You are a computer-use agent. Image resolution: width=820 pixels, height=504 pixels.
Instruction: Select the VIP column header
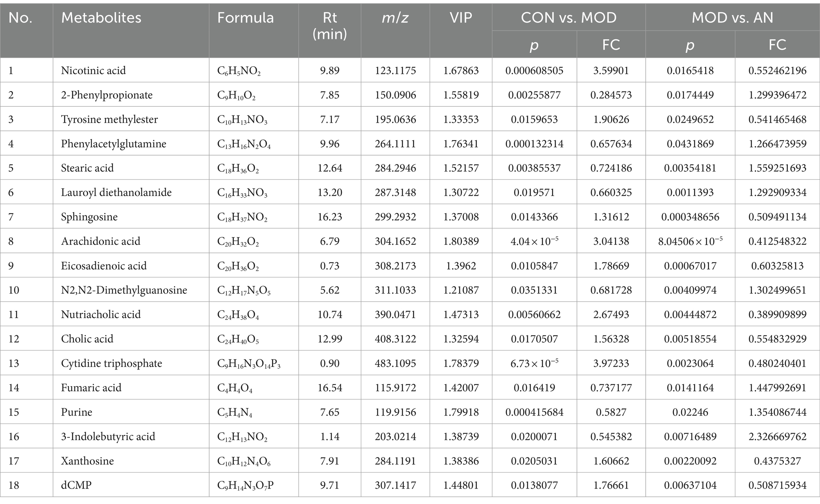pos(461,18)
